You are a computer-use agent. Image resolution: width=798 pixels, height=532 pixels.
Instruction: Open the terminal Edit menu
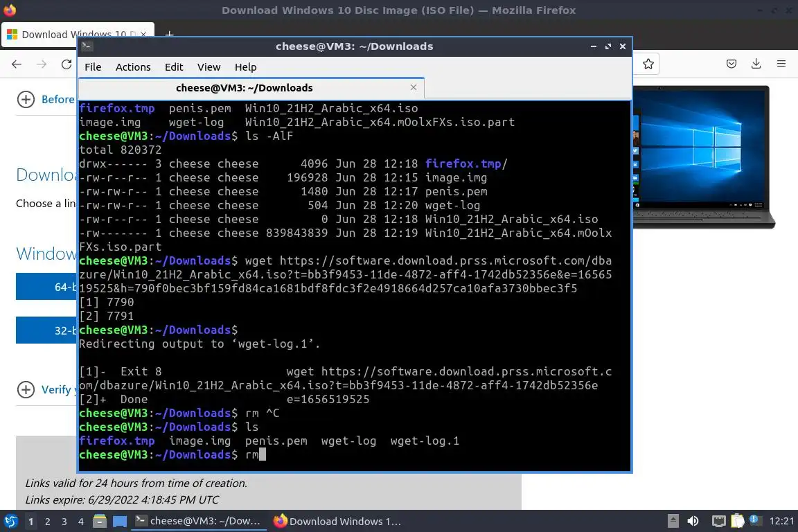(x=174, y=67)
